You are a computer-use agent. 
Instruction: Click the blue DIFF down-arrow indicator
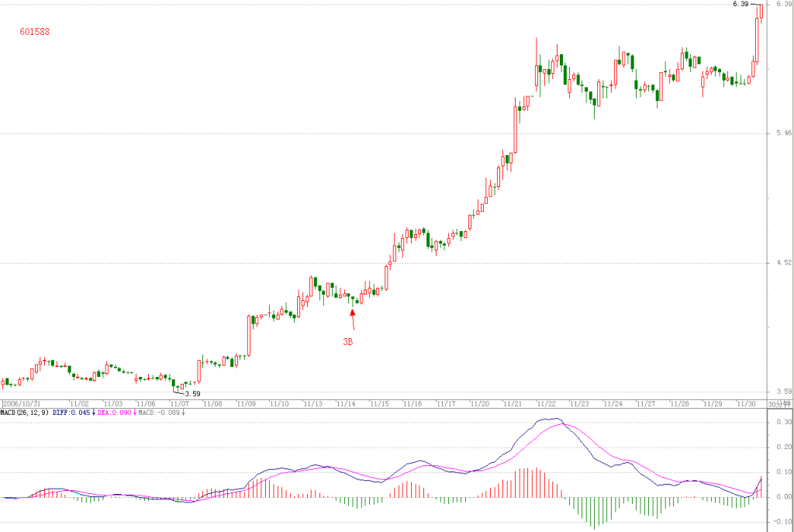tap(94, 413)
